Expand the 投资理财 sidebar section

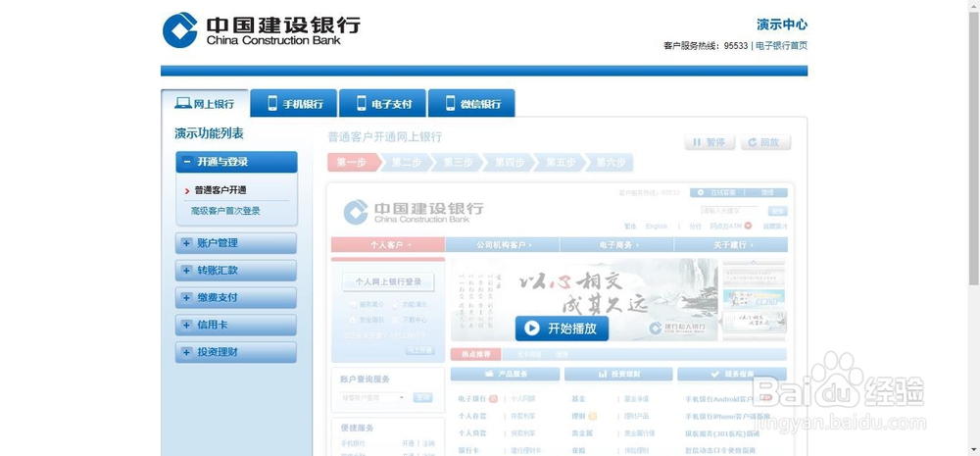(236, 352)
